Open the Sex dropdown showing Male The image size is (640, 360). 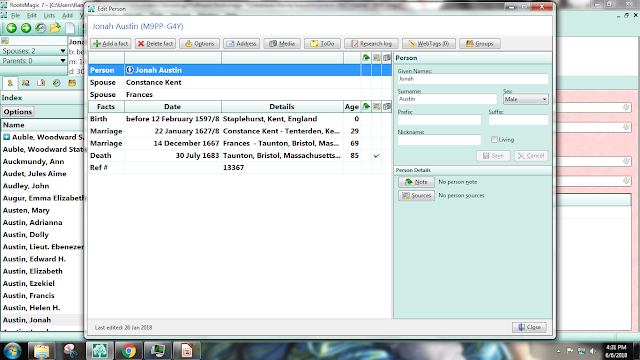(526, 99)
